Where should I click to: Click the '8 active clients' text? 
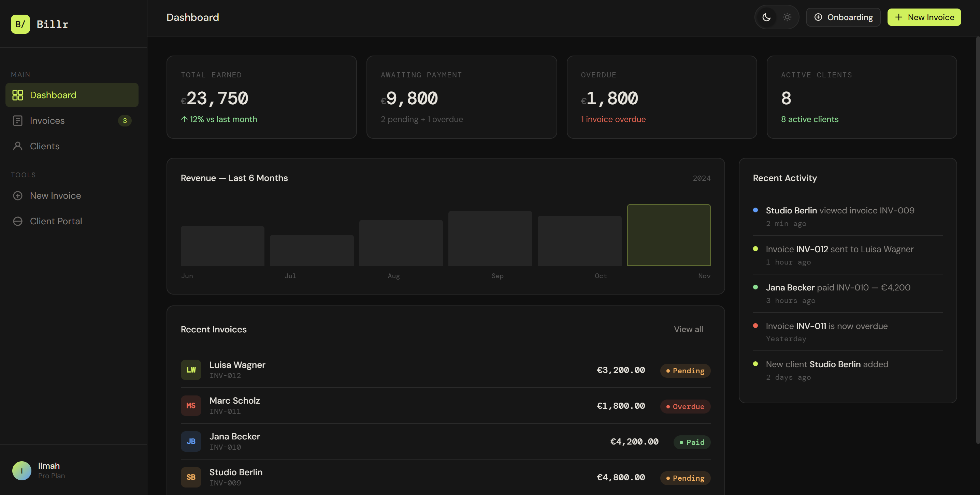pos(810,119)
